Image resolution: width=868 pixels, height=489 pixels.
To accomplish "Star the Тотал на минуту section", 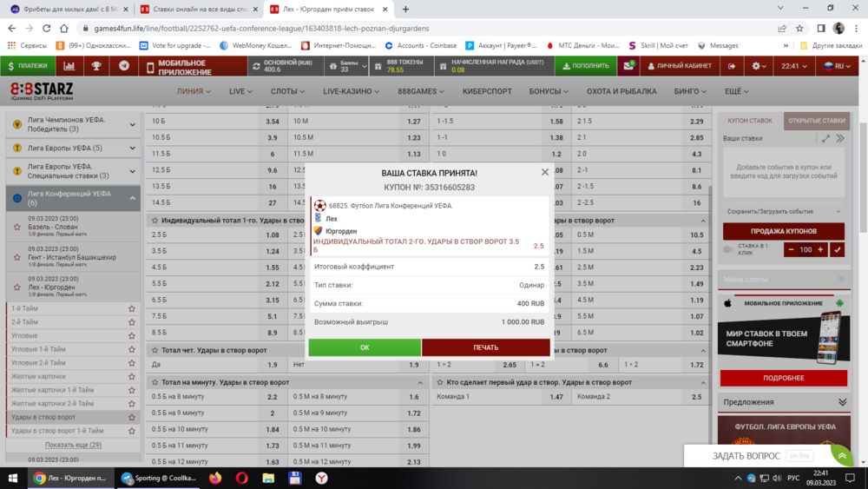I will [x=155, y=382].
